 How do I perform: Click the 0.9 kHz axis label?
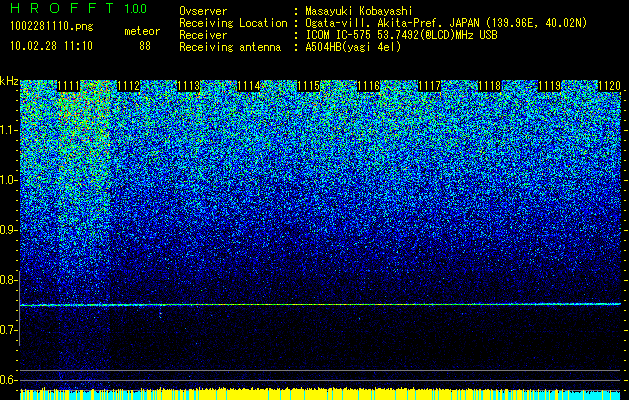7,230
